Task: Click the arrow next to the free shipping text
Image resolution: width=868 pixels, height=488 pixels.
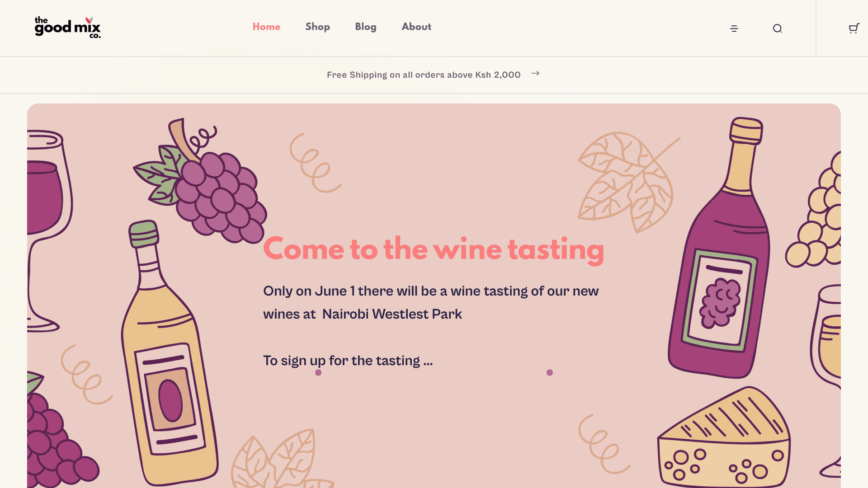Action: pos(535,73)
